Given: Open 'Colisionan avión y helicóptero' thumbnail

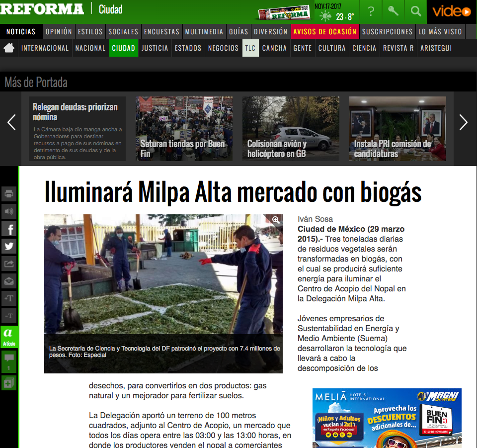Looking at the screenshot, I should tap(291, 129).
